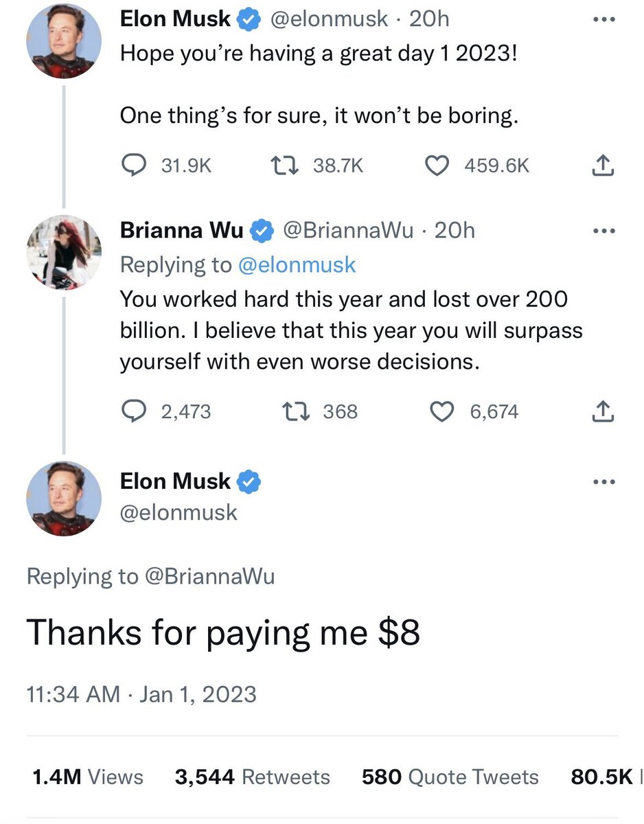Open the 1.4M Views analytics
Viewport: 644px width, 824px height.
88,777
